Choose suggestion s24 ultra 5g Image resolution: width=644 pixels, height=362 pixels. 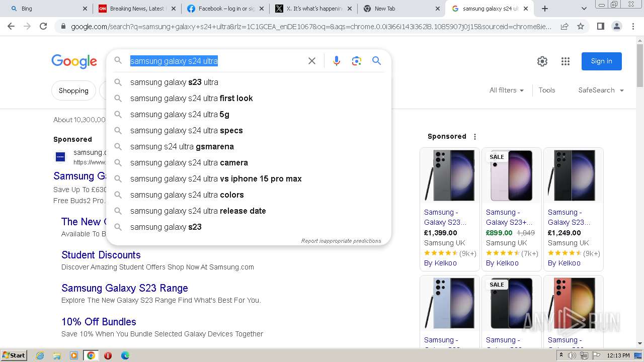point(249,114)
